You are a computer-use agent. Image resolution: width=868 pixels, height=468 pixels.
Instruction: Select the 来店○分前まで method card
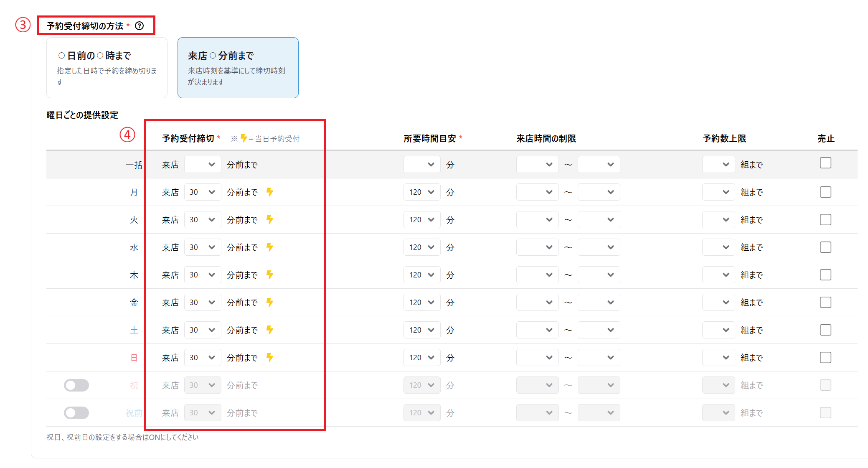point(238,68)
